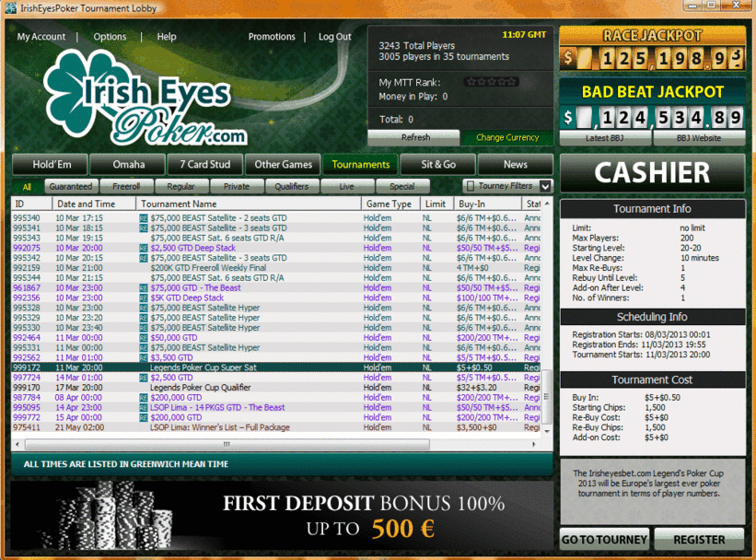Switch to the Other Games tab

(283, 165)
